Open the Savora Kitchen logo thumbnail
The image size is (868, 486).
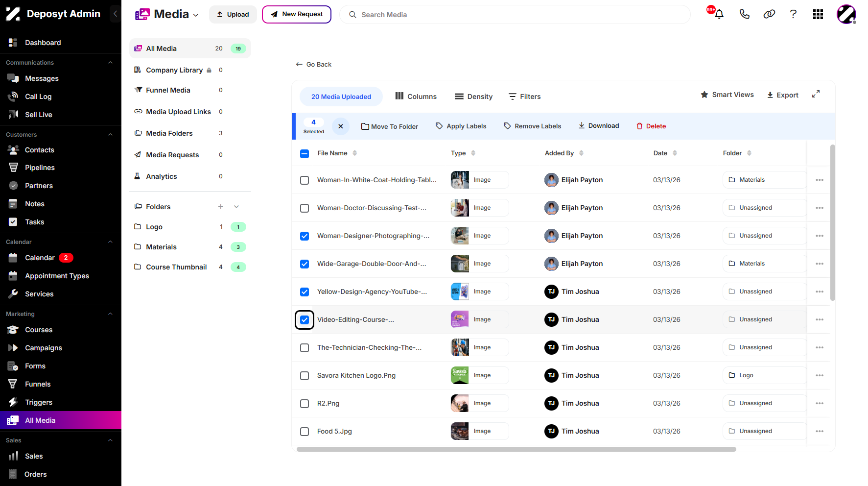[460, 375]
